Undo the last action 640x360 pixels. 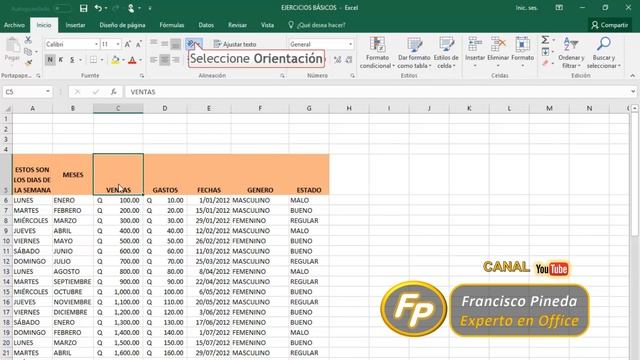coord(98,8)
